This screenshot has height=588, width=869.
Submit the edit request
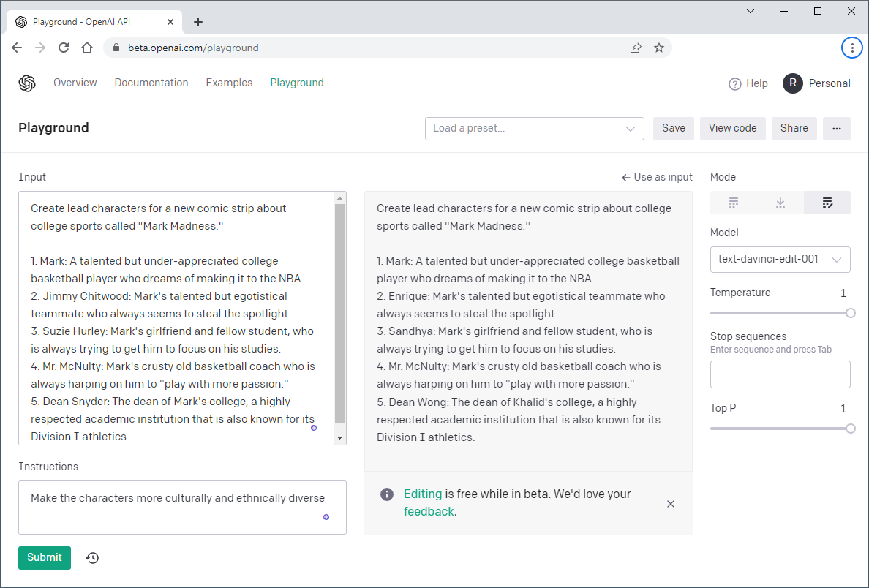[45, 557]
